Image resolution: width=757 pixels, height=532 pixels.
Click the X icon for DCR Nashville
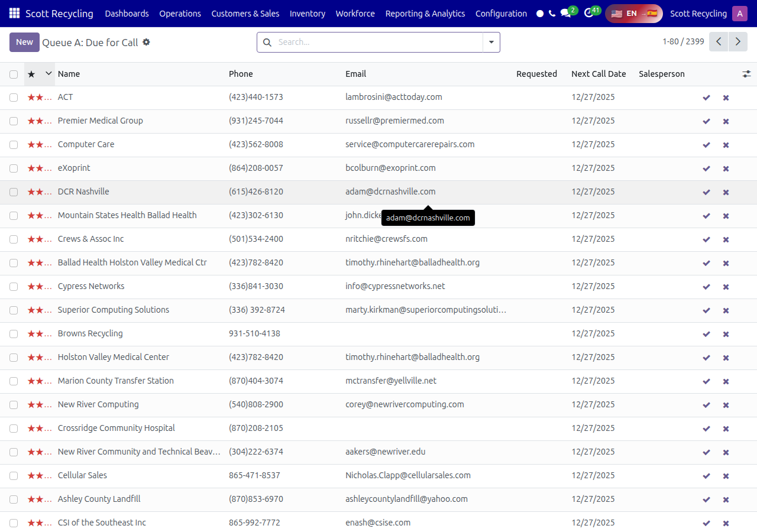pos(726,192)
